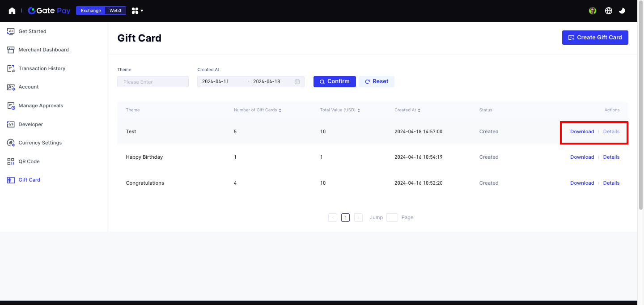Open Transaction History in sidebar
Viewport: 644px width, 305px height.
tap(42, 68)
